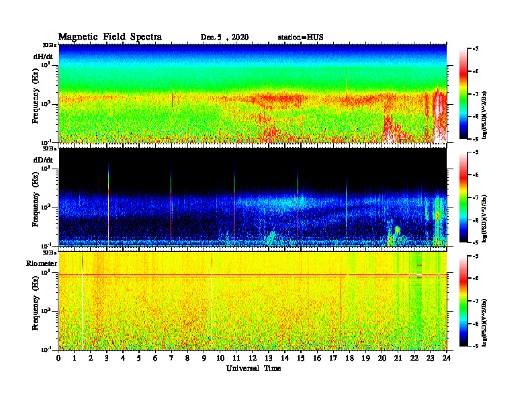Click hour tick label 12 on time axis
This screenshot has height=411, width=532.
[253, 358]
